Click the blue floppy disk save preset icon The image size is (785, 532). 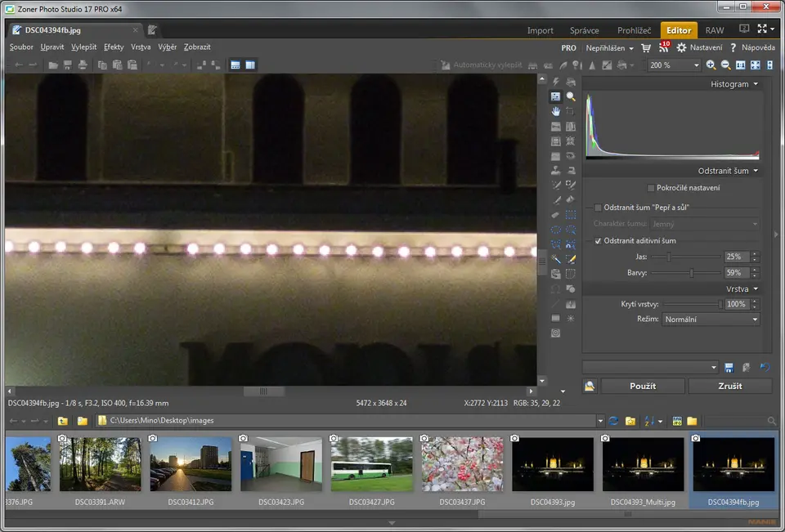click(729, 368)
